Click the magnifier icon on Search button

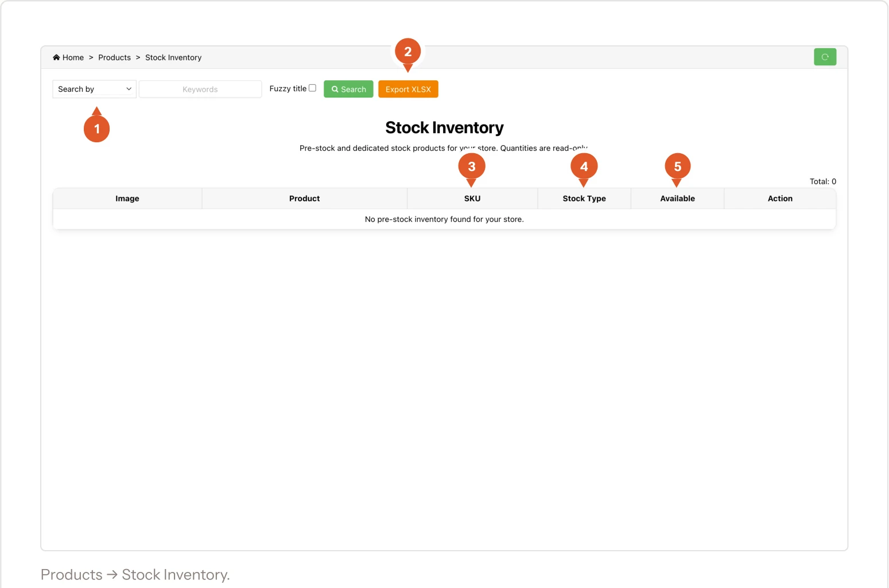click(335, 89)
